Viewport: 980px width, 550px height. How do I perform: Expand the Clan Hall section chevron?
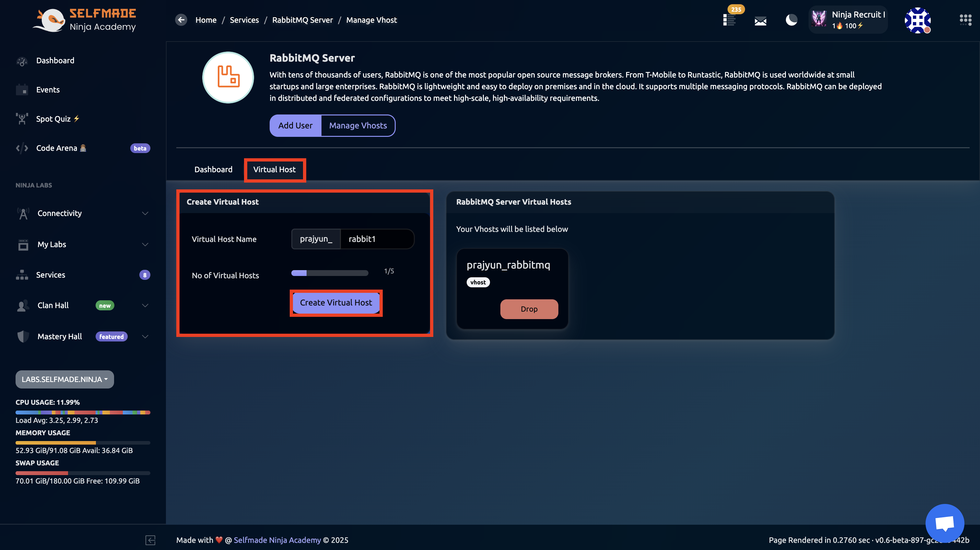[x=145, y=305]
